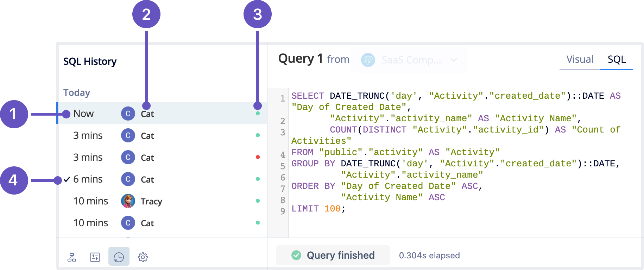Collapse the Today history section
This screenshot has height=270, width=644.
pyautogui.click(x=76, y=92)
